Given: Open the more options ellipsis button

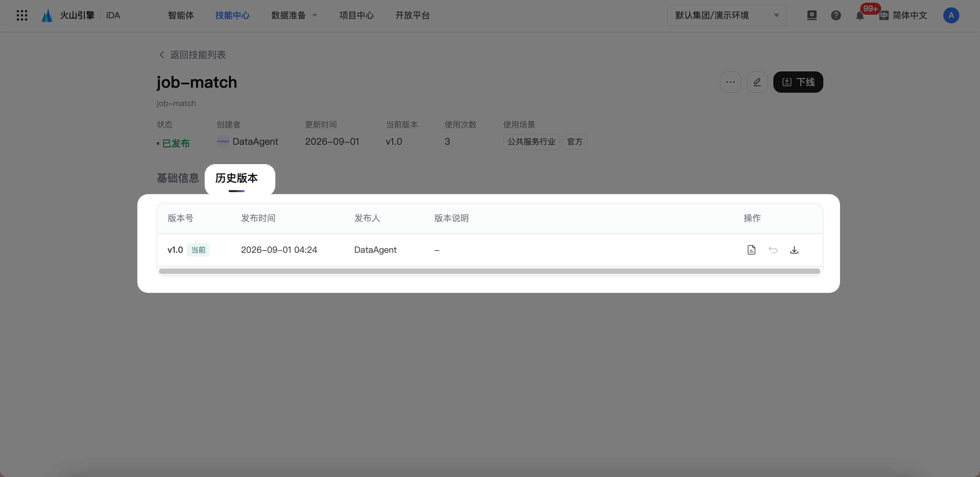Looking at the screenshot, I should (730, 82).
